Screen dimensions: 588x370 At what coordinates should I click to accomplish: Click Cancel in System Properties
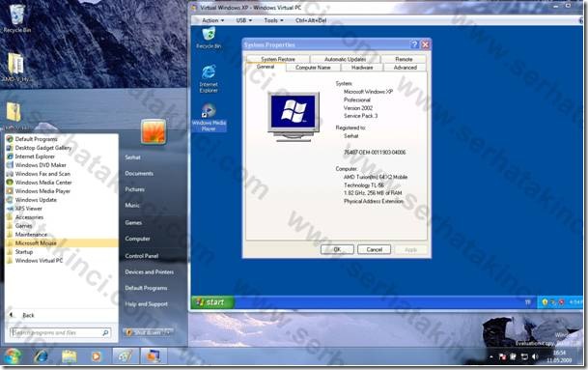374,249
